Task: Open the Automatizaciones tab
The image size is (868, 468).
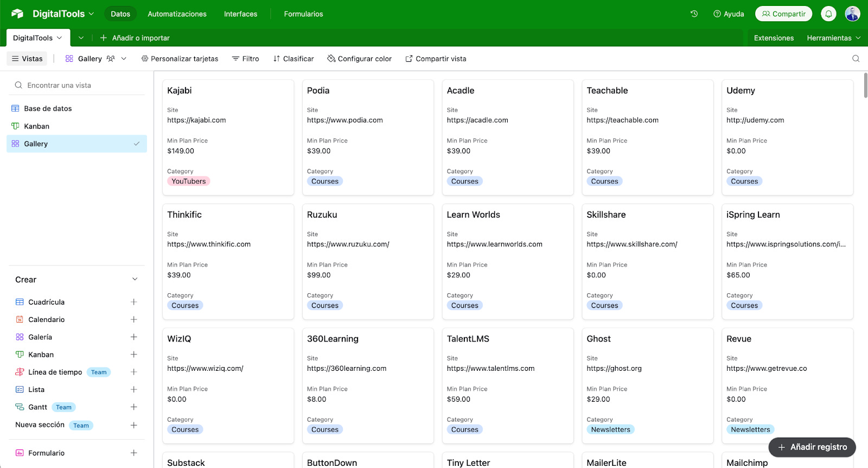Action: tap(177, 14)
